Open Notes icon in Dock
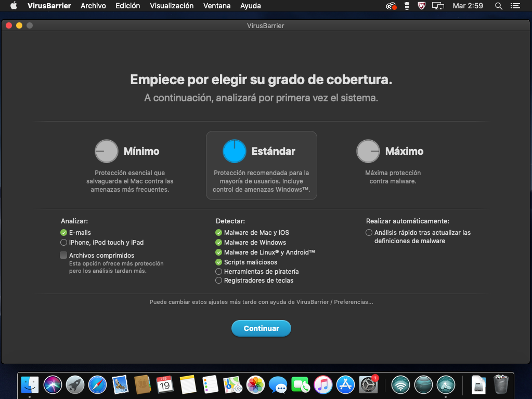 click(x=188, y=385)
